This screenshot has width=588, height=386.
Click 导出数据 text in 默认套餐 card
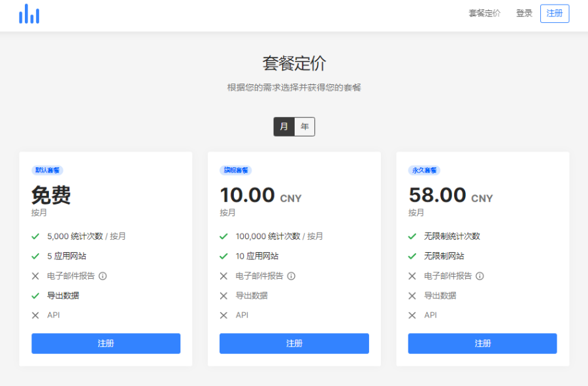[x=63, y=296]
